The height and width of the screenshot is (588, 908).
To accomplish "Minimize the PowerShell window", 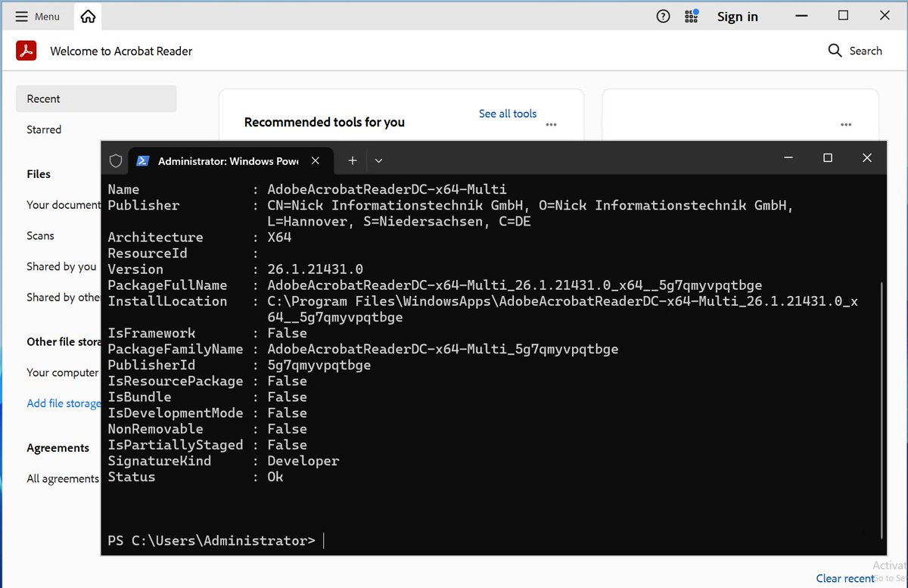I will pyautogui.click(x=788, y=157).
